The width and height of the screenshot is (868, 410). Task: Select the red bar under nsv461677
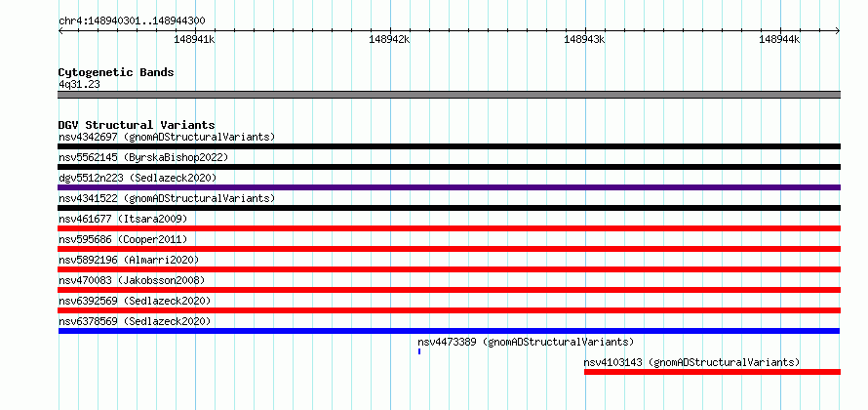click(x=449, y=228)
